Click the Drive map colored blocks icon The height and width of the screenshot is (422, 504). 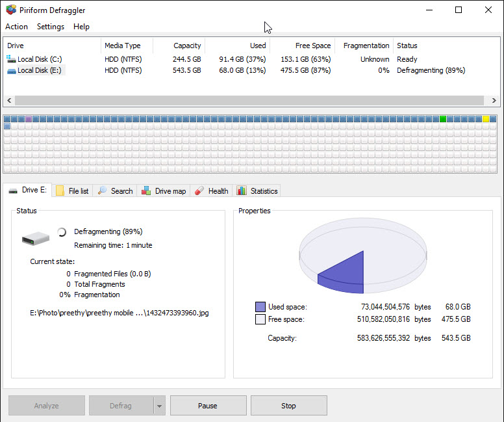pyautogui.click(x=146, y=191)
